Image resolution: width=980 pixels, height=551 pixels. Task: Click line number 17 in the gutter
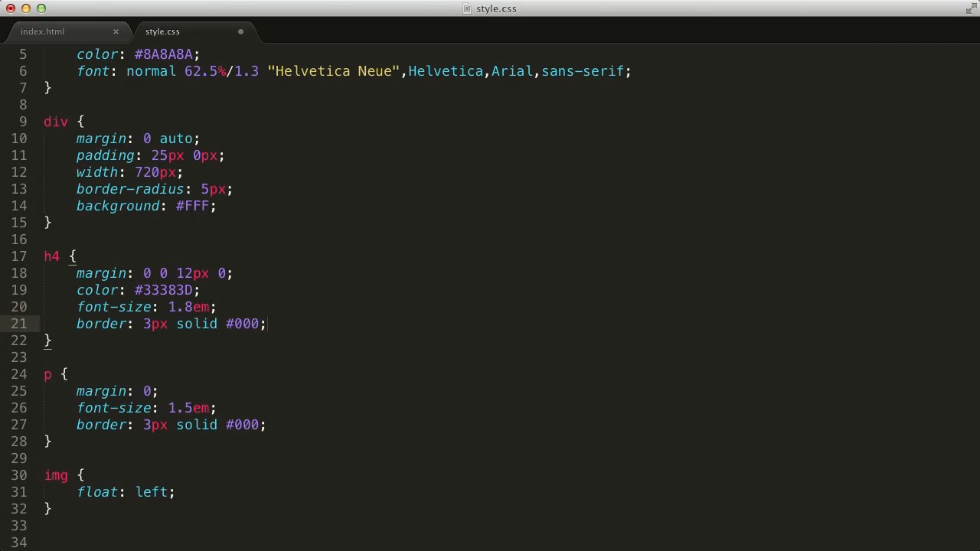coord(18,256)
